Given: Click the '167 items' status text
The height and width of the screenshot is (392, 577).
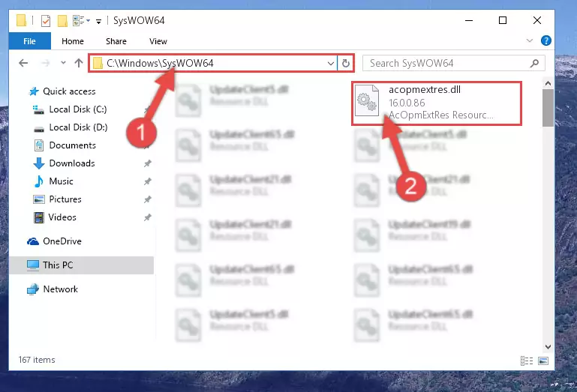Looking at the screenshot, I should click(37, 360).
